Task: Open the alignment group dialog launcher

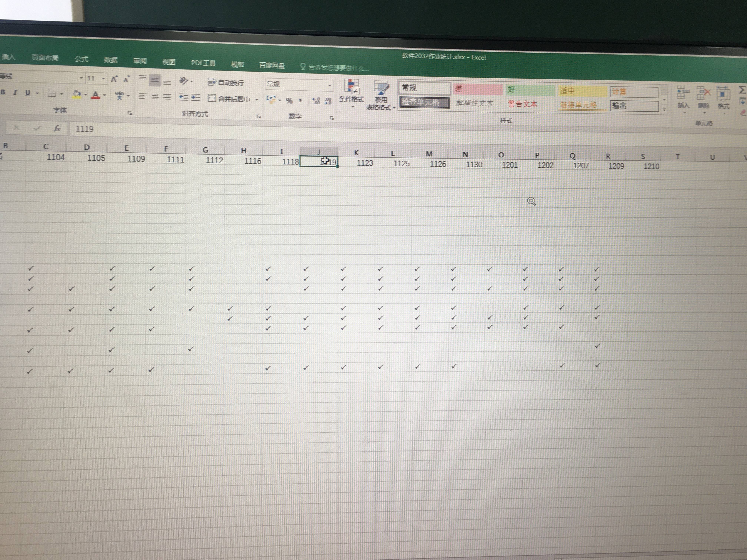Action: [259, 116]
